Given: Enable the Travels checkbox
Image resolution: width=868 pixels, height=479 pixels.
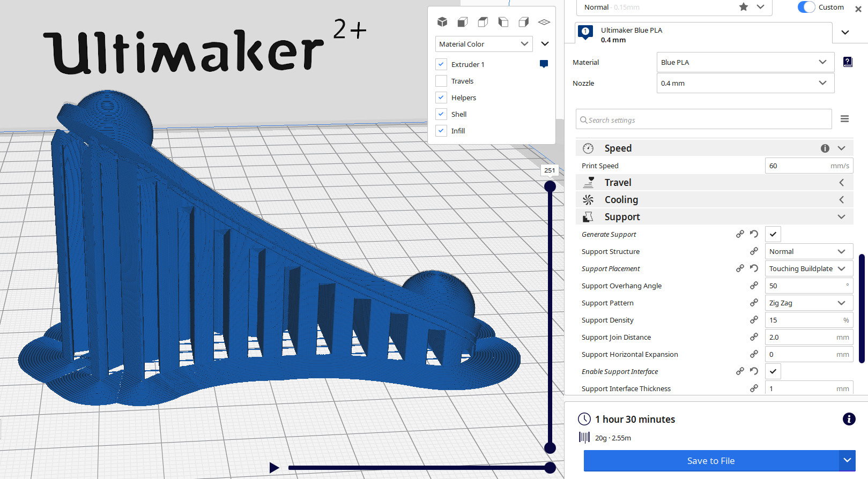Looking at the screenshot, I should (x=441, y=81).
